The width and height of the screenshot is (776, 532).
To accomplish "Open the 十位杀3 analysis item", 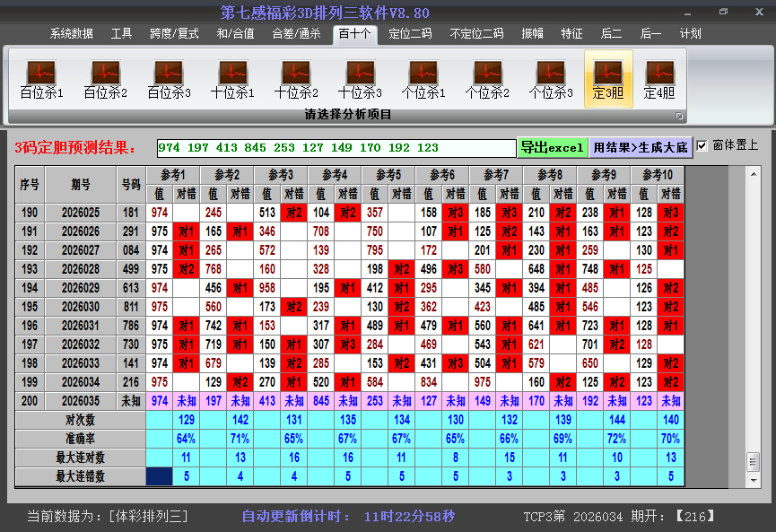I will pyautogui.click(x=360, y=79).
